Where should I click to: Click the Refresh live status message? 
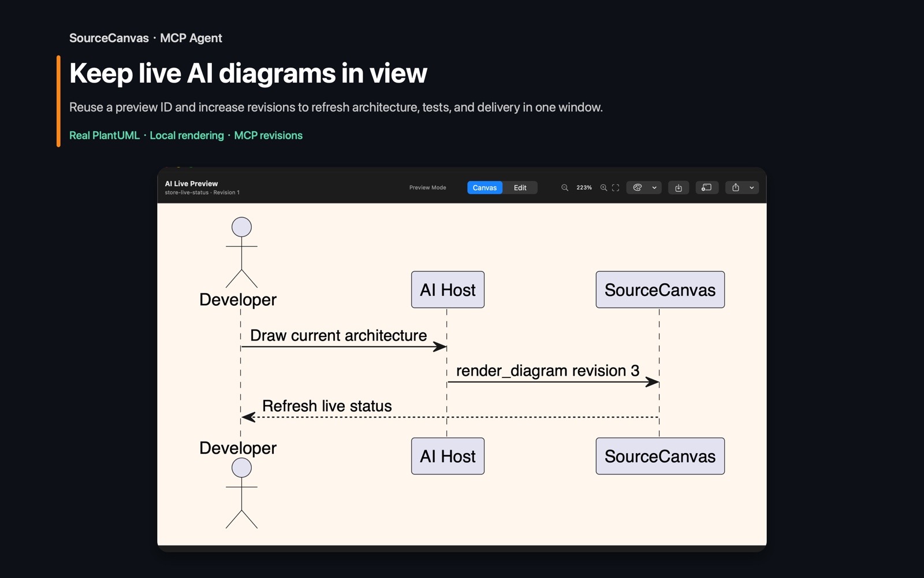pos(327,406)
